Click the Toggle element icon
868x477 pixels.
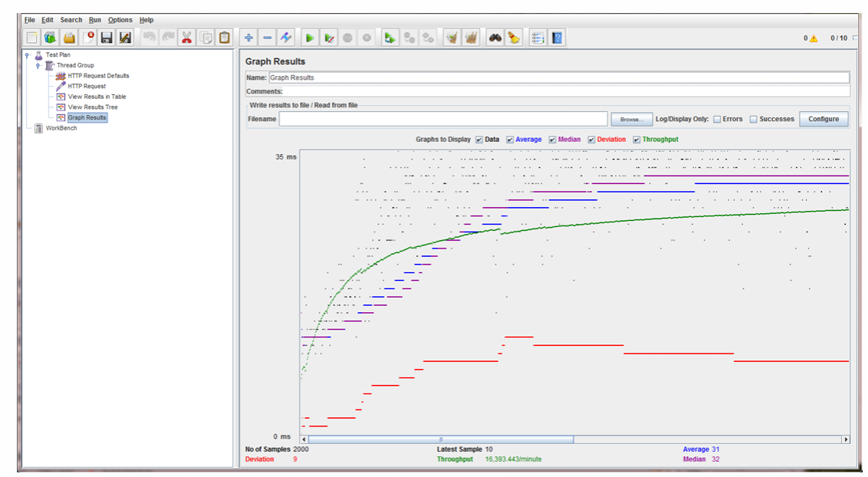(286, 38)
